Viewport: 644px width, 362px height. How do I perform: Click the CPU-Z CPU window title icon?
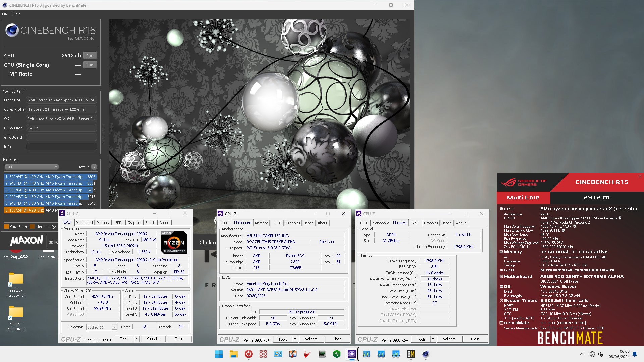(x=62, y=213)
